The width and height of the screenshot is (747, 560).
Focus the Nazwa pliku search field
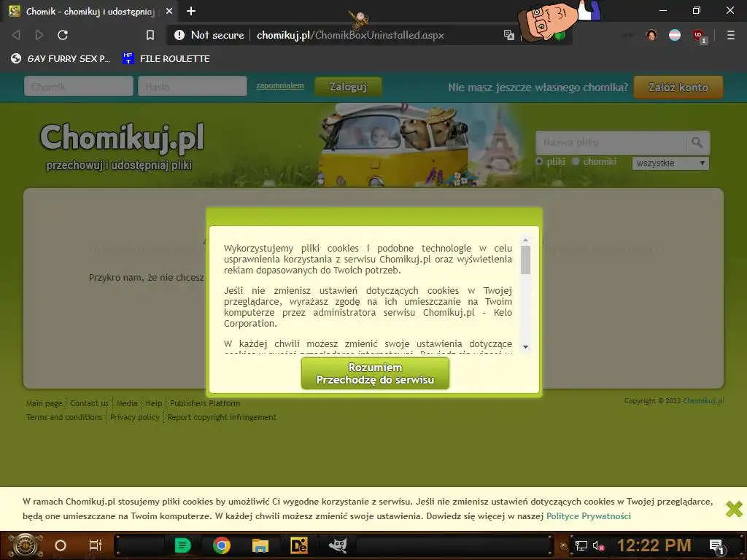611,142
